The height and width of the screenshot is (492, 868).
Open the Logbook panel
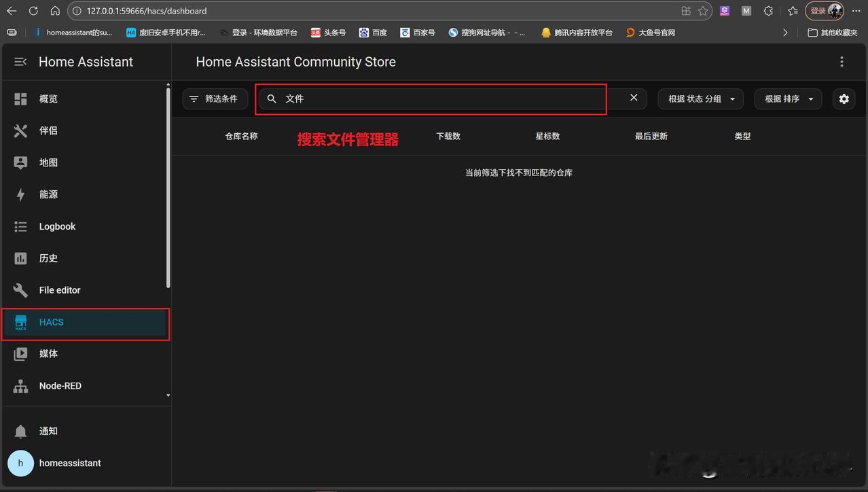(x=57, y=226)
